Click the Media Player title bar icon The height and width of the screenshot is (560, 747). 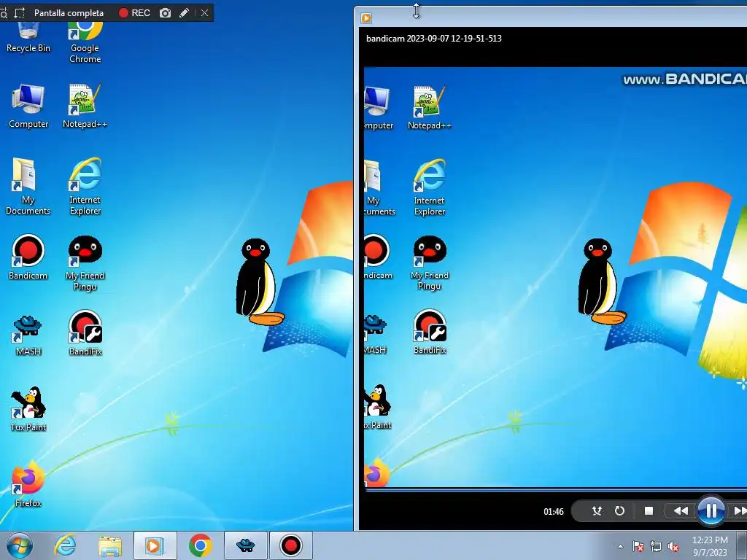(366, 18)
